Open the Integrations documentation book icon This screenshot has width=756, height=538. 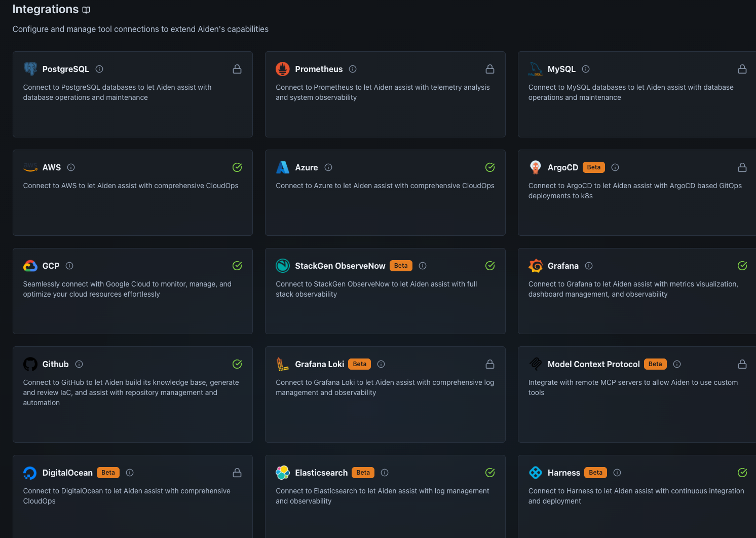tap(86, 10)
